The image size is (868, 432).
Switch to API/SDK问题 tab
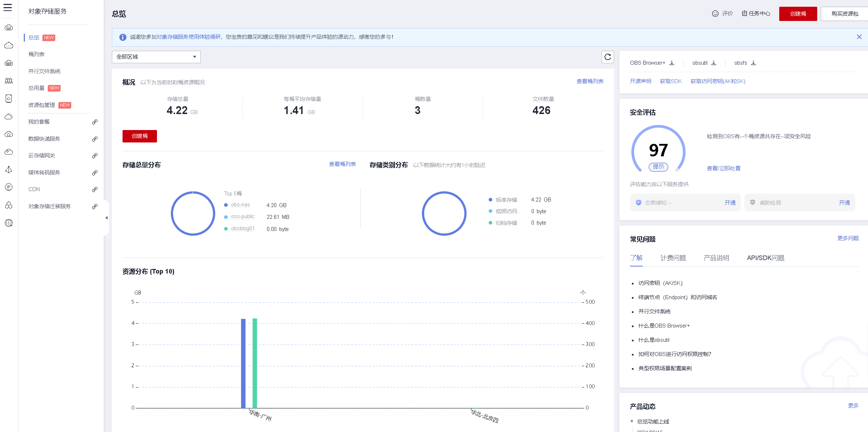pos(766,258)
